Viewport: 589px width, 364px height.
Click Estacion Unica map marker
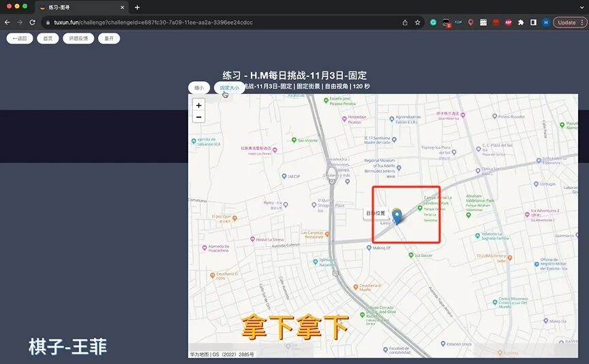coord(443,344)
